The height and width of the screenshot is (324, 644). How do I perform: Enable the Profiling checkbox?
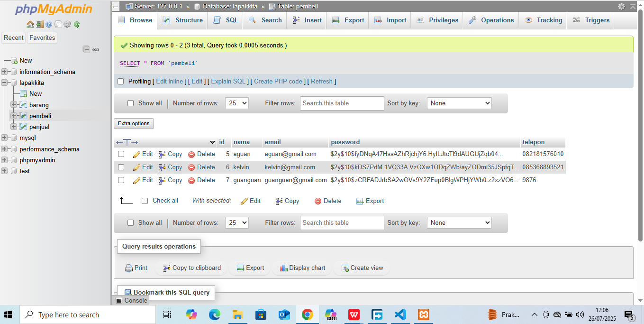point(120,81)
